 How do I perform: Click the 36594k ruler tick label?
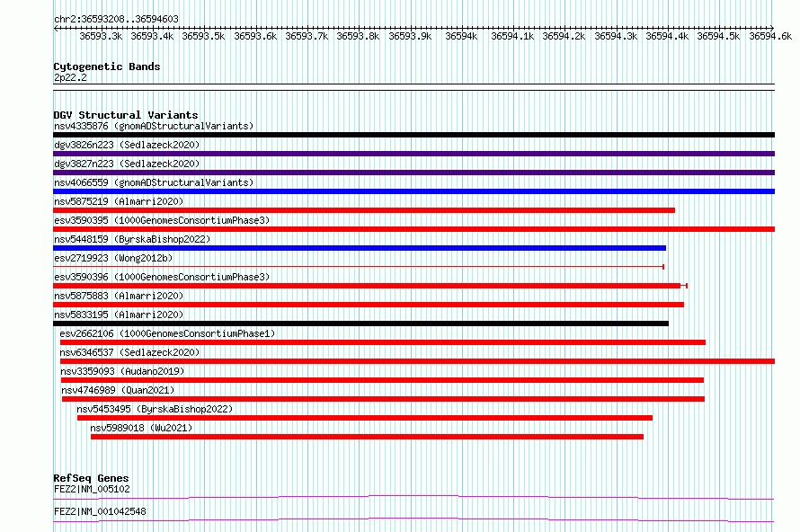click(461, 36)
